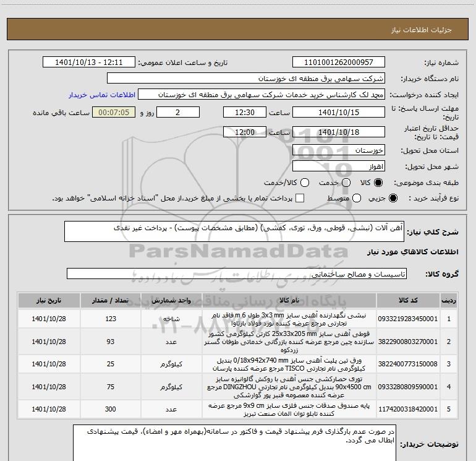
Task: Click the buyer notes text area
Action: click(x=234, y=443)
